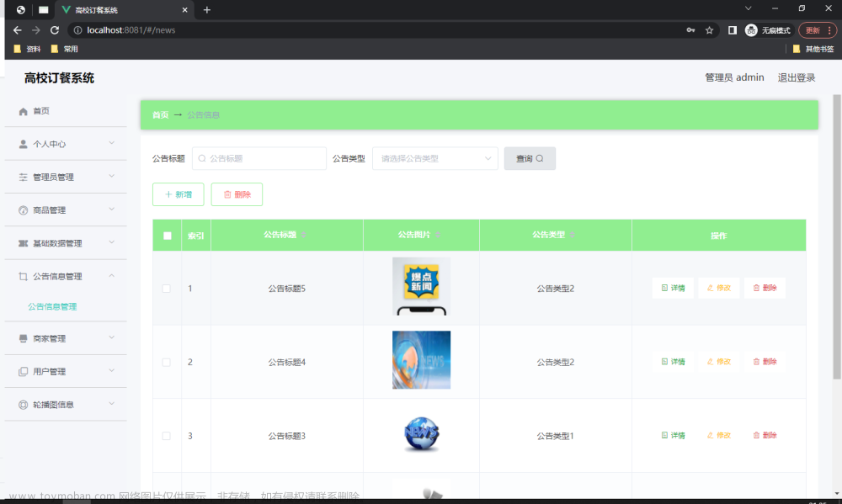Click 修改 for 公告标题5
Screen dimensions: 842x504
718,288
